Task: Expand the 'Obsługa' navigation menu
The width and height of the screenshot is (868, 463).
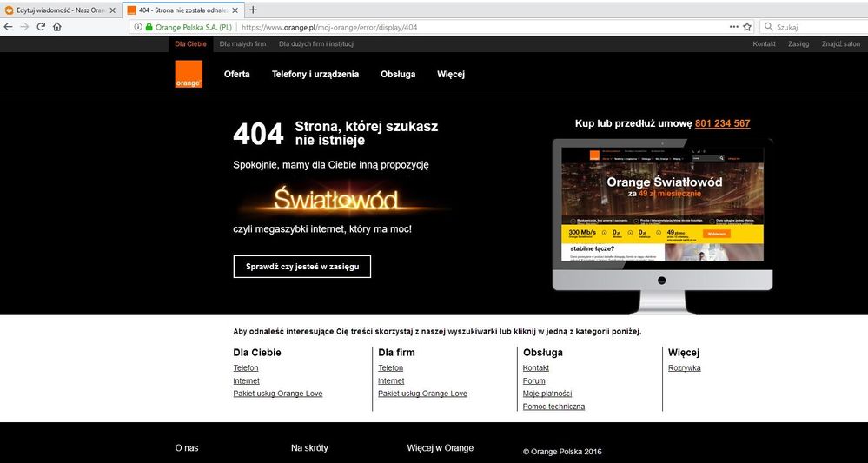Action: coord(398,74)
